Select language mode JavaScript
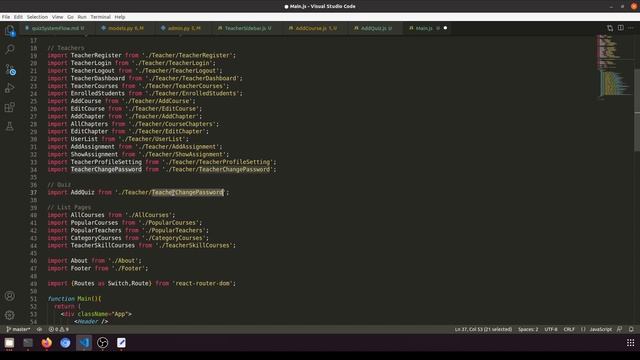Viewport: 640px width, 360px height. (x=600, y=329)
